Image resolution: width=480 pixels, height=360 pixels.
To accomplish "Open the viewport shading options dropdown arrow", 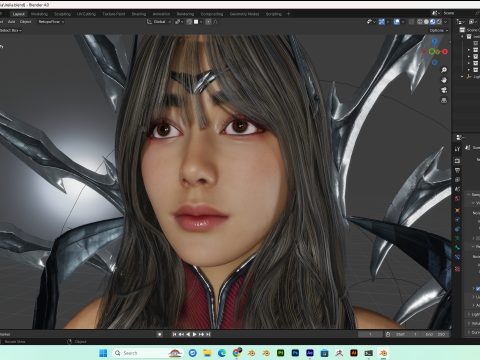I will pos(446,22).
